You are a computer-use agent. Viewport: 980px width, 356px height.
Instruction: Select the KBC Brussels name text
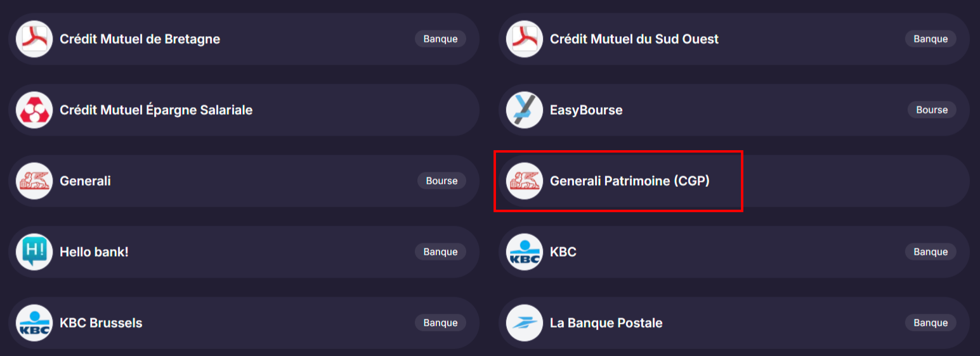(x=101, y=323)
